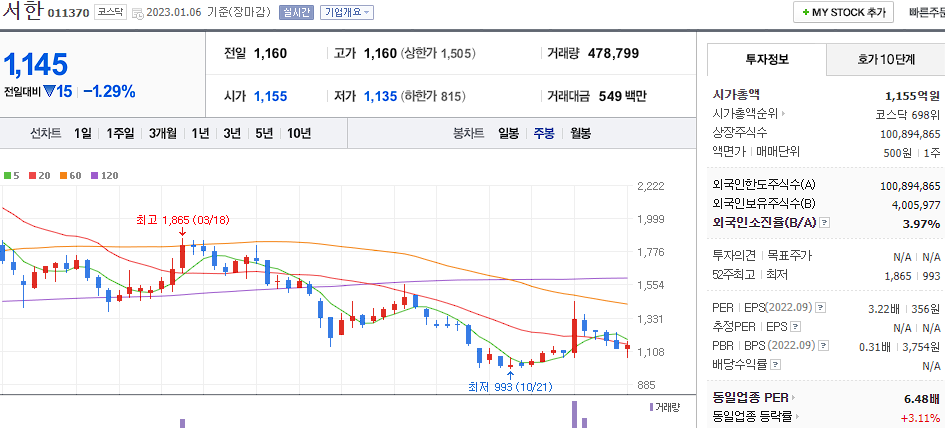Select the 주봉 candle chart
945x428 pixels.
click(544, 133)
